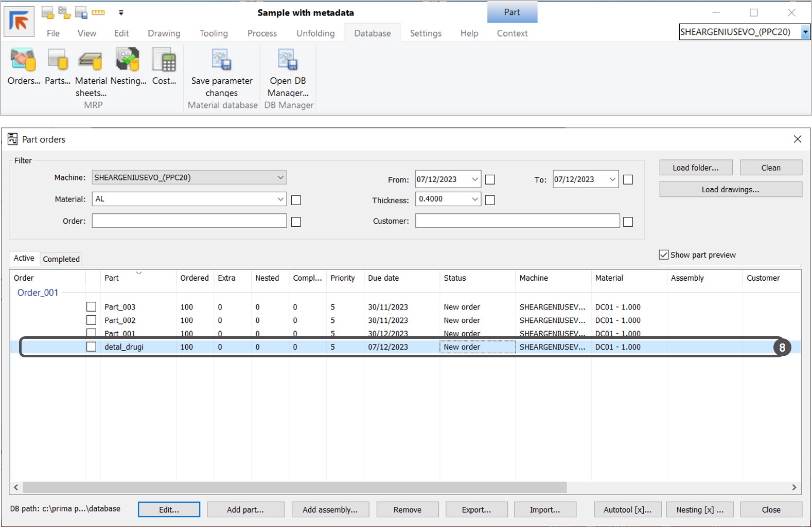Enable the Material filter checkbox
Viewport: 812px width, 527px height.
(296, 200)
